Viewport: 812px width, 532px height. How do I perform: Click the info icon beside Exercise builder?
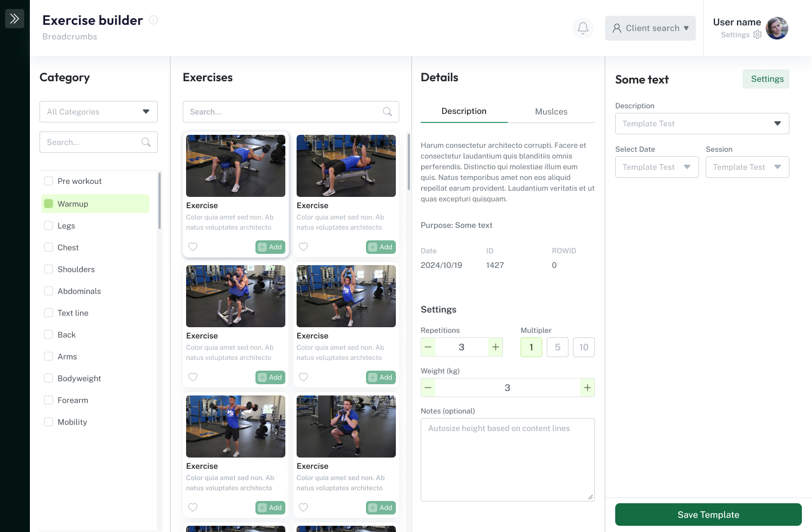[x=153, y=20]
